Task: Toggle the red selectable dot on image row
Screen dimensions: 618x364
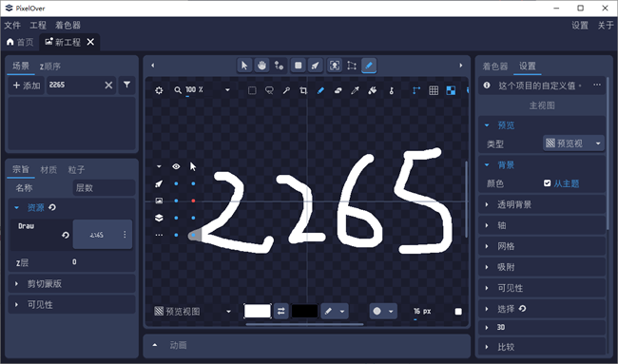Action: (193, 201)
